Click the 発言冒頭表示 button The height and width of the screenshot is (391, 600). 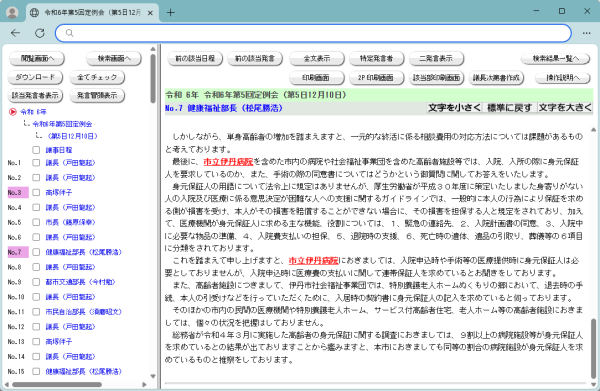(x=97, y=96)
